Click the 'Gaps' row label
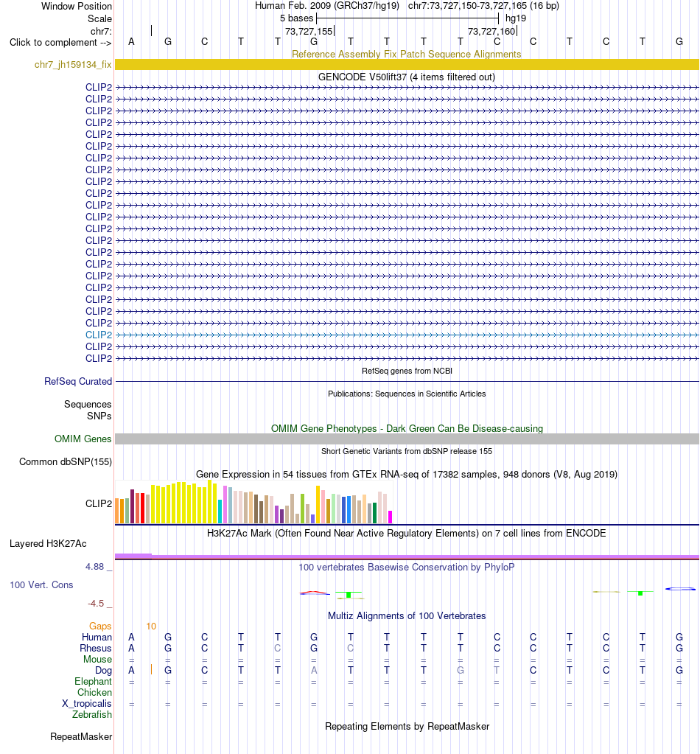The width and height of the screenshot is (700, 754). 100,626
